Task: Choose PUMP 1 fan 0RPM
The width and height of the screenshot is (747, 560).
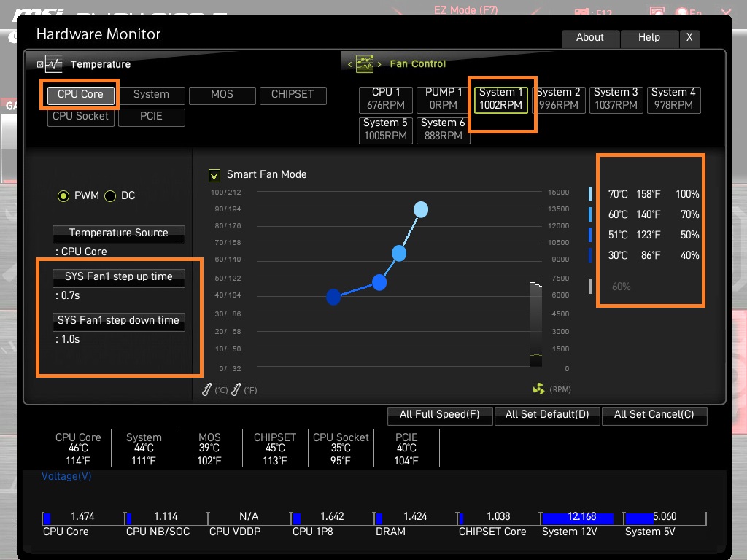Action: click(x=443, y=98)
